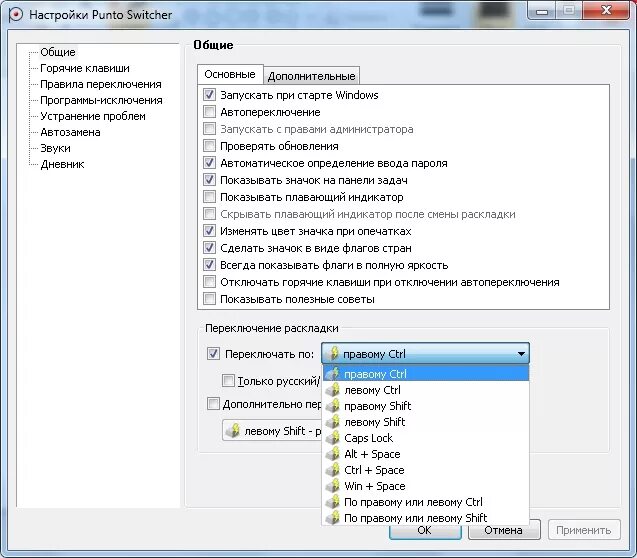Image resolution: width=637 pixels, height=558 pixels.
Task: Toggle 'Всегда показывать флаги в полную яркость'
Action: [x=209, y=265]
